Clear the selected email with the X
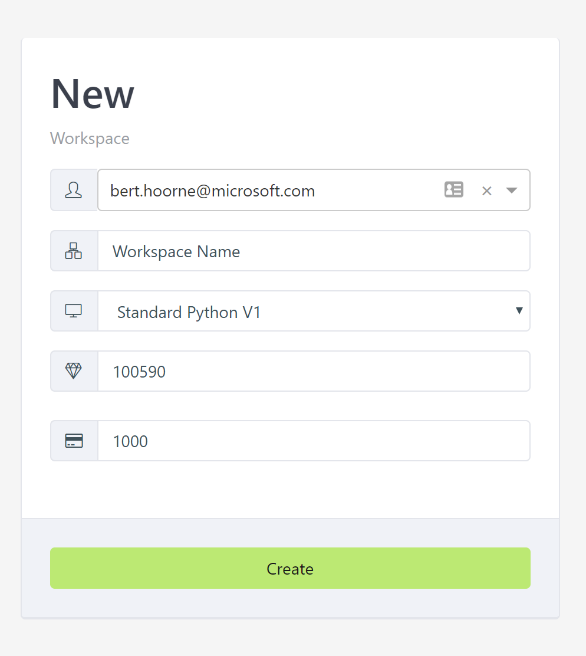The width and height of the screenshot is (586, 656). [486, 191]
